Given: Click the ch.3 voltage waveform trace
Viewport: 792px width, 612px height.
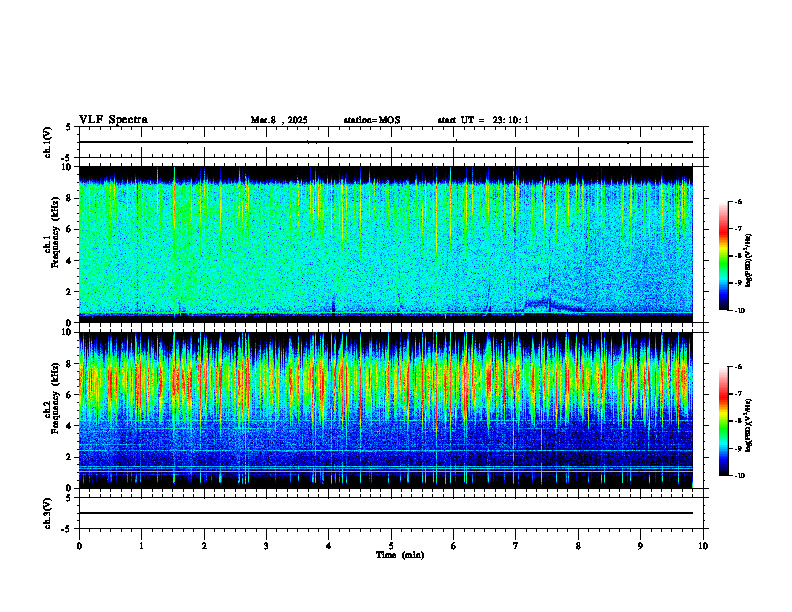Looking at the screenshot, I should click(386, 513).
